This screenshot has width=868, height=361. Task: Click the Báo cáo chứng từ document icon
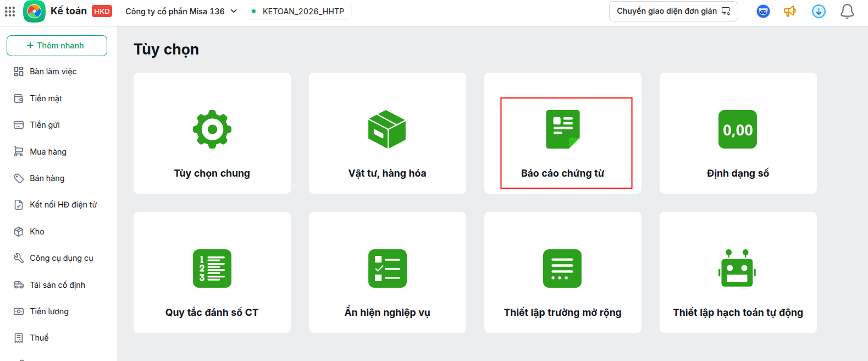pos(562,129)
